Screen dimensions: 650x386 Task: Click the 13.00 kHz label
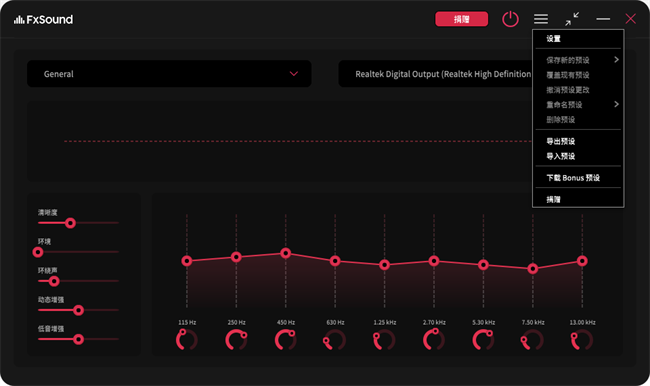point(582,322)
